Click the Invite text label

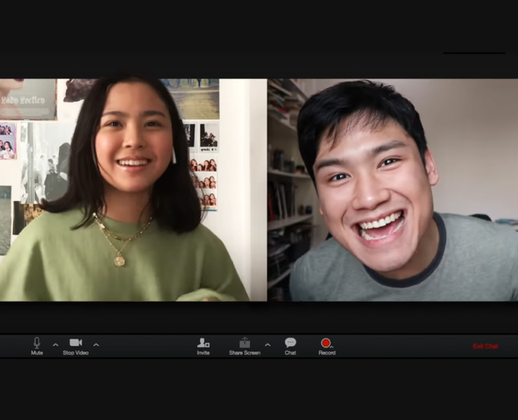click(x=203, y=353)
